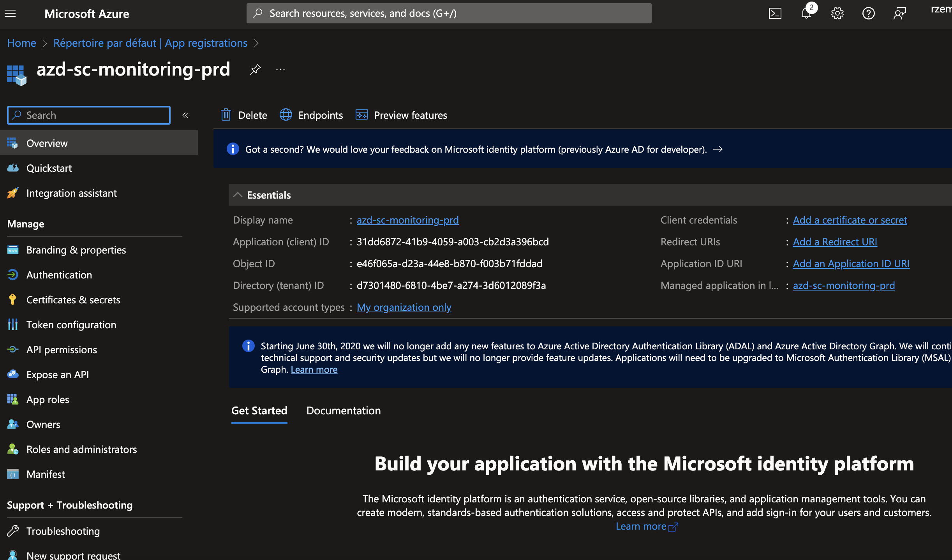Screen dimensions: 952x560
Task: Select the Directory (tenant) ID value
Action: (x=451, y=285)
